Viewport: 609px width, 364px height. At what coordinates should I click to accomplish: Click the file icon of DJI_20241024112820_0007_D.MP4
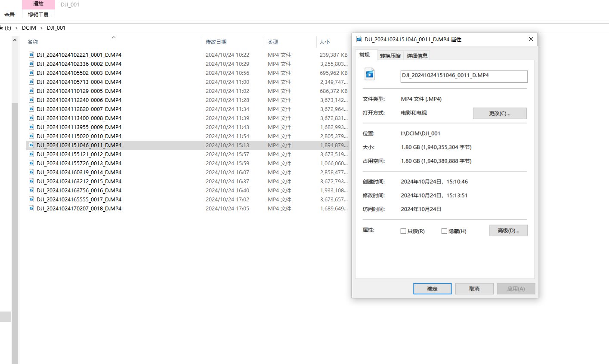tap(31, 109)
